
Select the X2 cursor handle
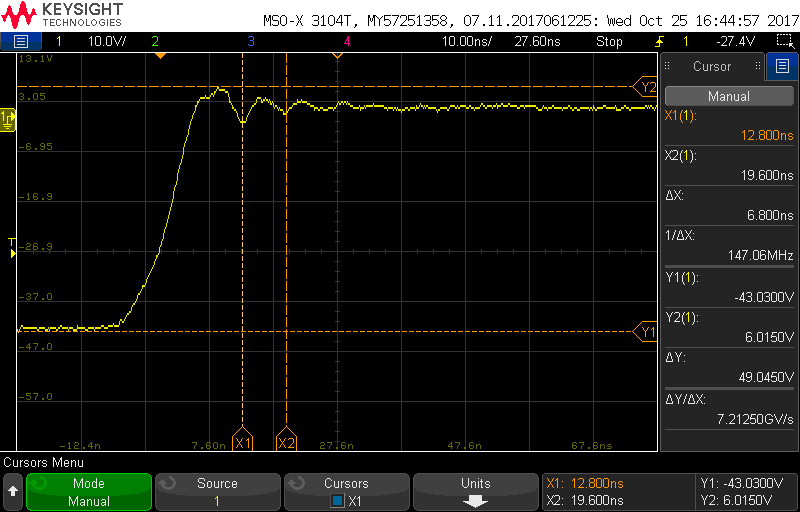(x=286, y=440)
